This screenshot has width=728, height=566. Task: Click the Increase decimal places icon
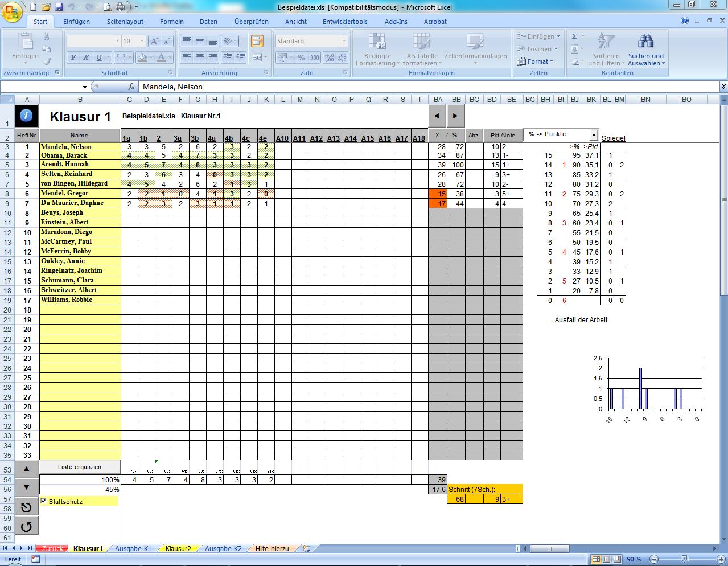(x=329, y=58)
